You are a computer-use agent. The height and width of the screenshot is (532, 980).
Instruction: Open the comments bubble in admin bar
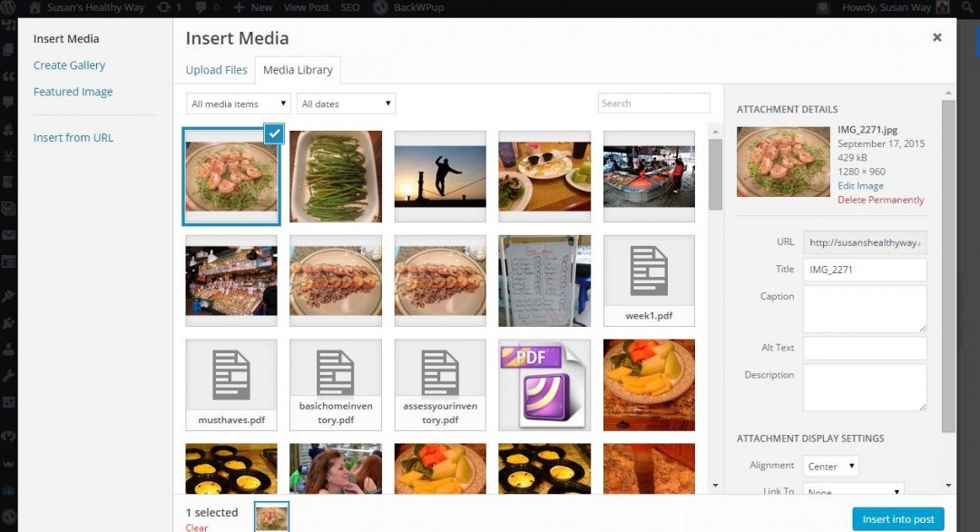coord(201,7)
